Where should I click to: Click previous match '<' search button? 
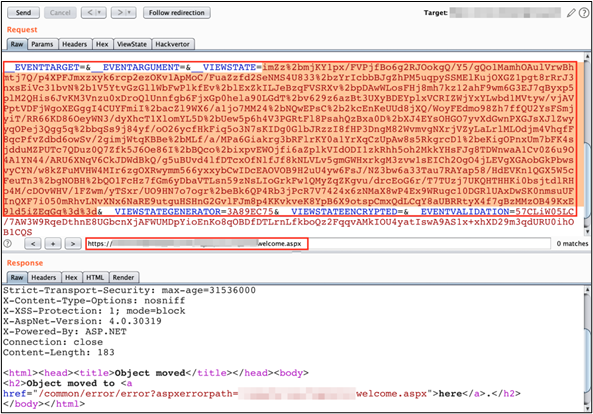(x=33, y=244)
